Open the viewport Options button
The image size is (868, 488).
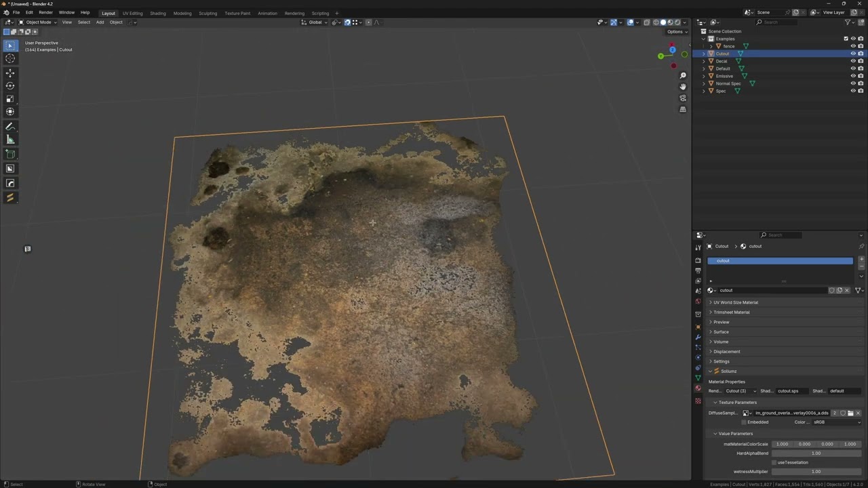pyautogui.click(x=675, y=32)
